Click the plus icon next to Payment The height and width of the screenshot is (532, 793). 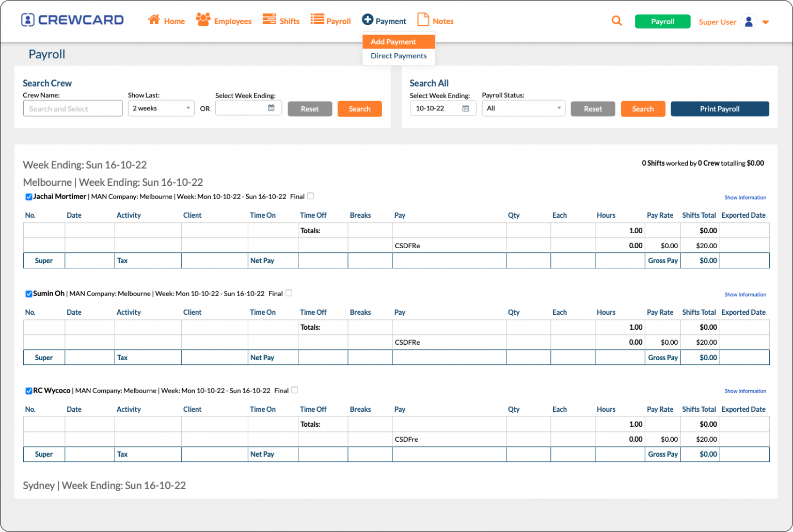pyautogui.click(x=368, y=20)
